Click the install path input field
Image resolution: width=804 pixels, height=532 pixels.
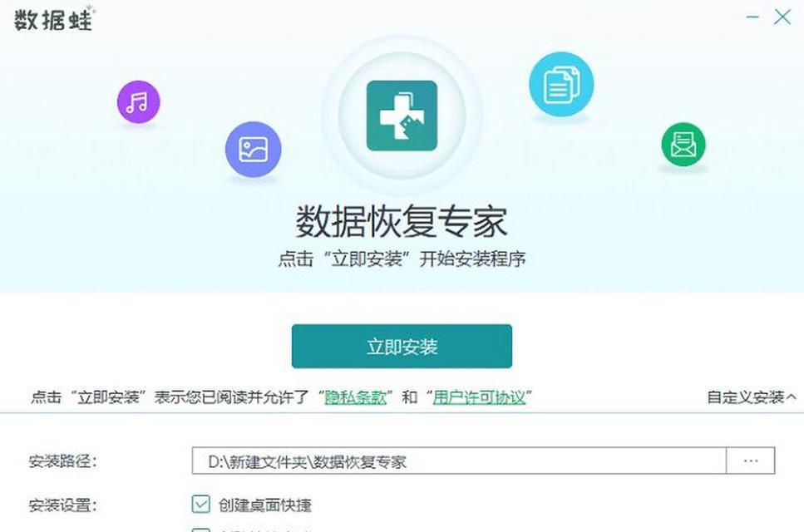click(460, 461)
